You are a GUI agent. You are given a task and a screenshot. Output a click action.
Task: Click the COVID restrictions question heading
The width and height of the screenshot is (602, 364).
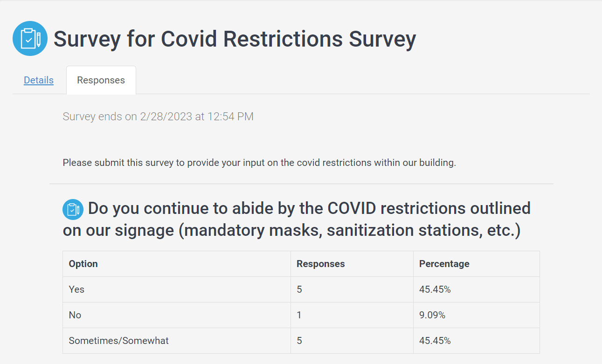pos(297,219)
